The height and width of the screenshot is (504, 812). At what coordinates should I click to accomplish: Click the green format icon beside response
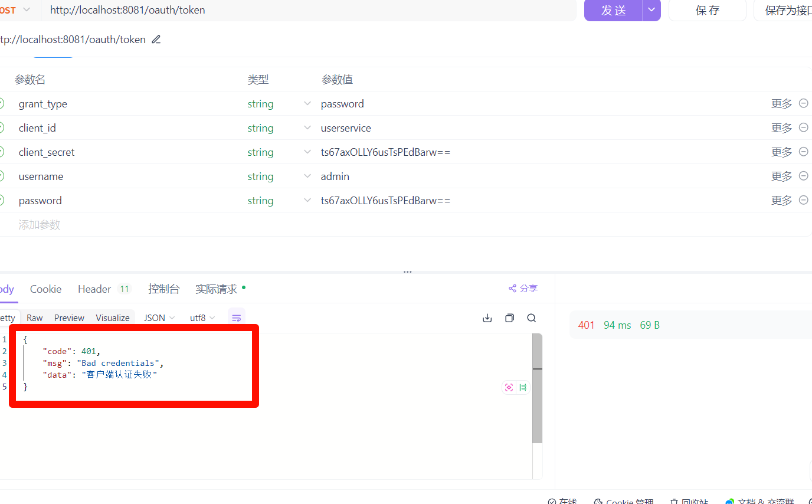click(523, 388)
